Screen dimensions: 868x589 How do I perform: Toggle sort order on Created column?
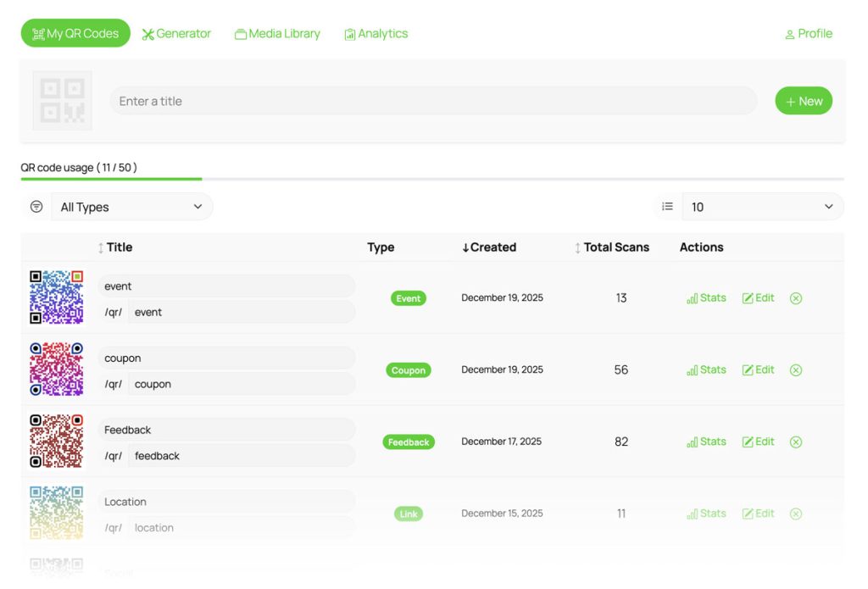tap(488, 247)
